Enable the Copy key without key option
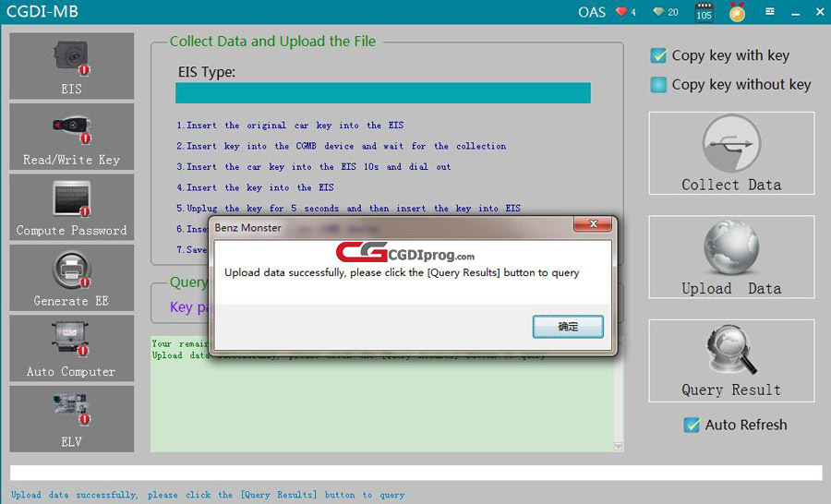This screenshot has height=504, width=831. pos(658,85)
